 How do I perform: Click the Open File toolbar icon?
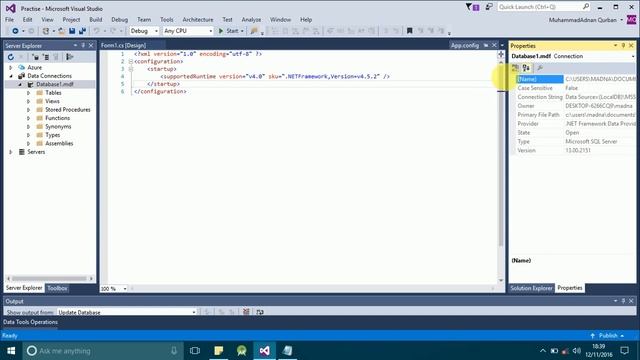click(62, 31)
